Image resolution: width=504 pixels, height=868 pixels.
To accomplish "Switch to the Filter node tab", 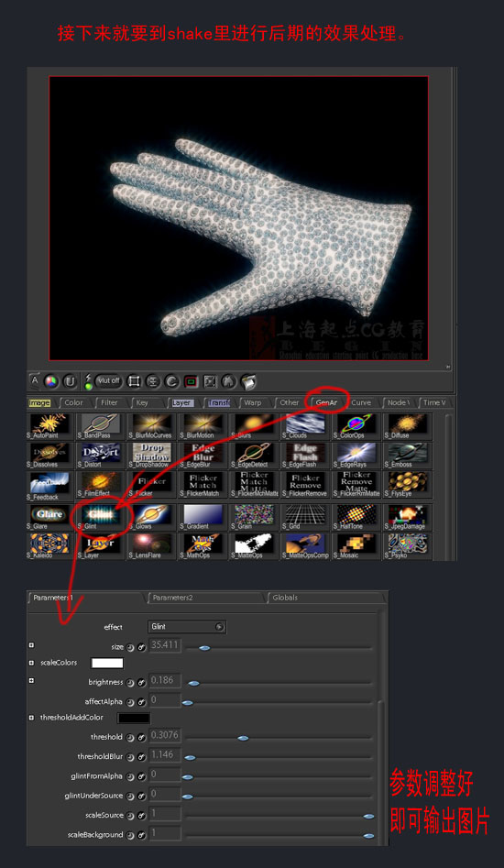I will (110, 402).
